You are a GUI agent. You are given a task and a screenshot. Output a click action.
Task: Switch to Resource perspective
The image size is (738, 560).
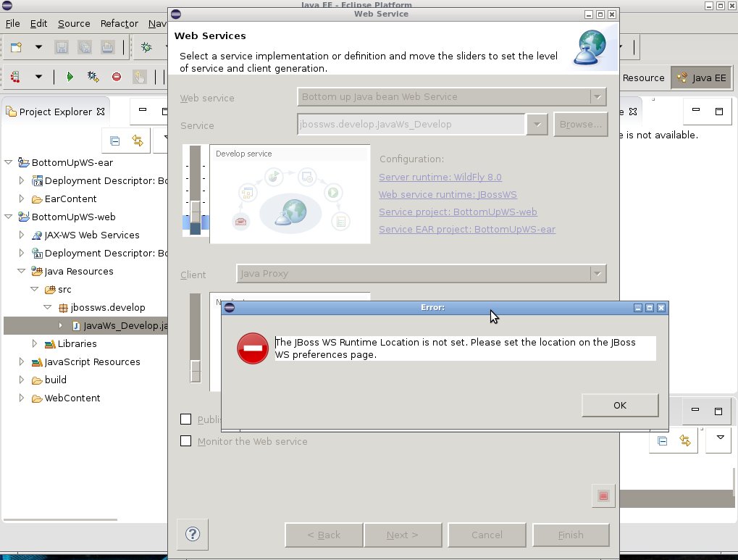(x=643, y=78)
